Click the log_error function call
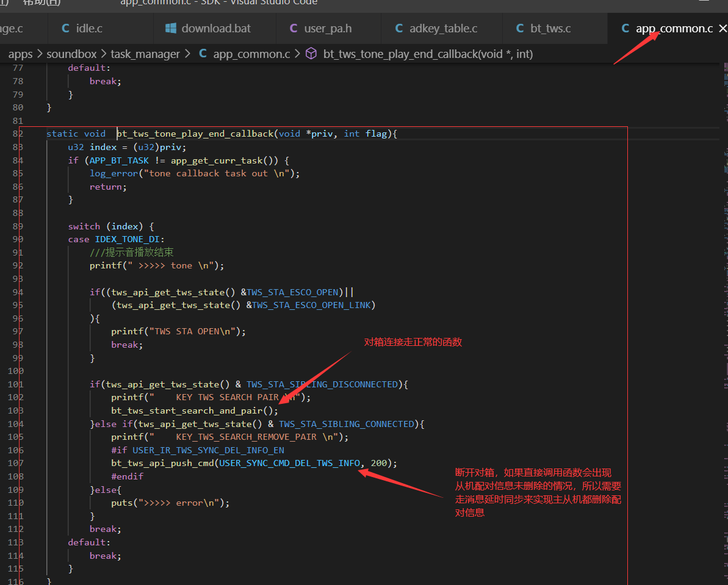 click(114, 174)
